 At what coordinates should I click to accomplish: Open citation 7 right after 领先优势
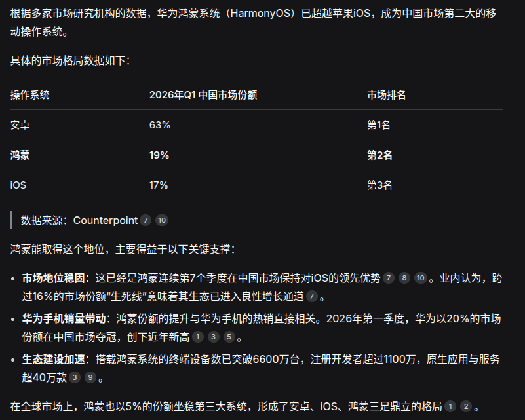[389, 278]
